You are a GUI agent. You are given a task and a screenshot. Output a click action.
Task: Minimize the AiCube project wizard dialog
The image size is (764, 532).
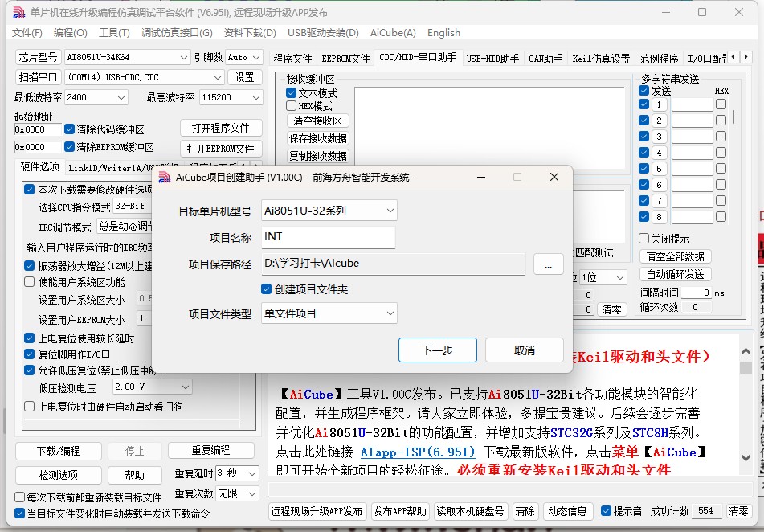click(x=481, y=177)
